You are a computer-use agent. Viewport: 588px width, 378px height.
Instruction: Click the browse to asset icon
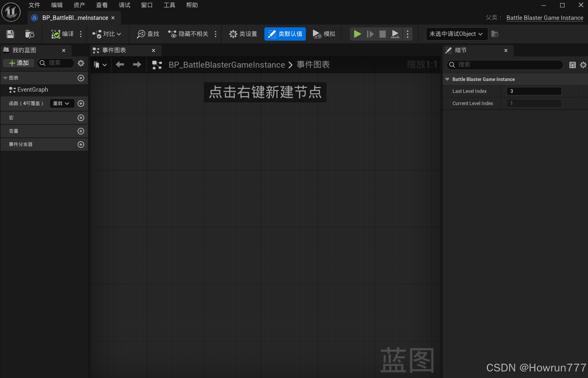[x=29, y=34]
